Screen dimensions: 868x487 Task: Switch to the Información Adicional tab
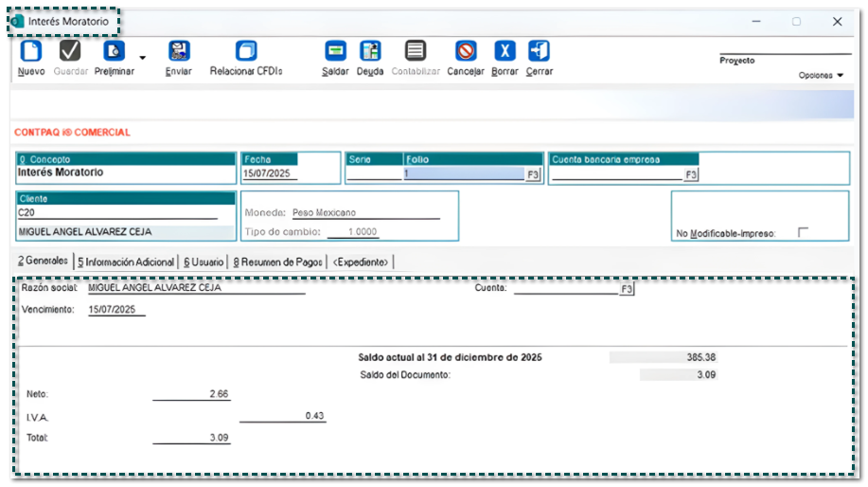pos(126,262)
